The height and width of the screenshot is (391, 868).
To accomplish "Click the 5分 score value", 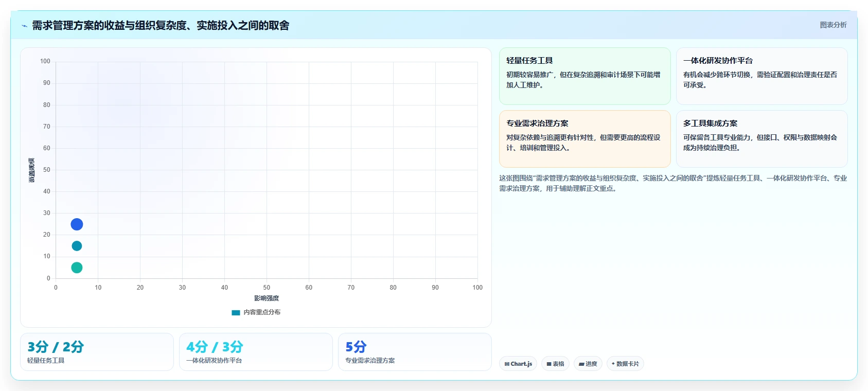I will point(356,347).
